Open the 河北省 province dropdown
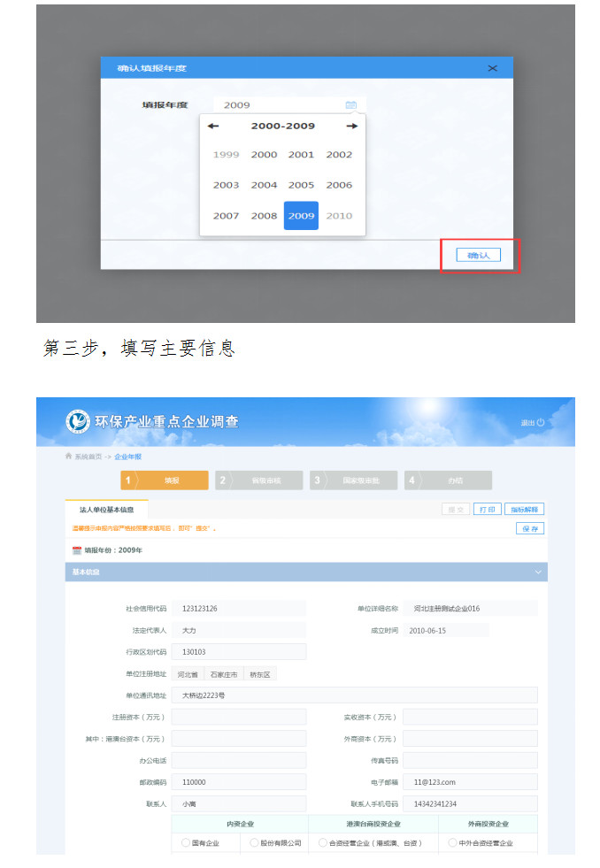The height and width of the screenshot is (868, 600). (188, 674)
